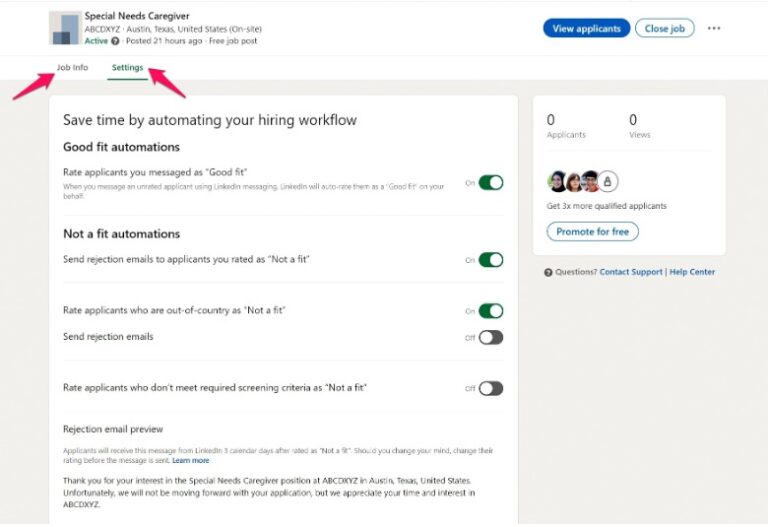The image size is (768, 527).
Task: Toggle 'Rate applicants you messaged as Good fit'
Action: pos(490,183)
